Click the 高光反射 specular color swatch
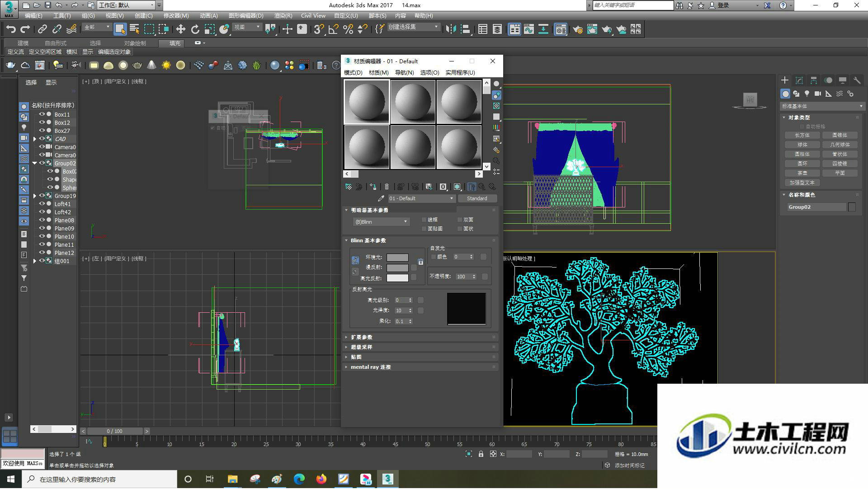 click(397, 278)
